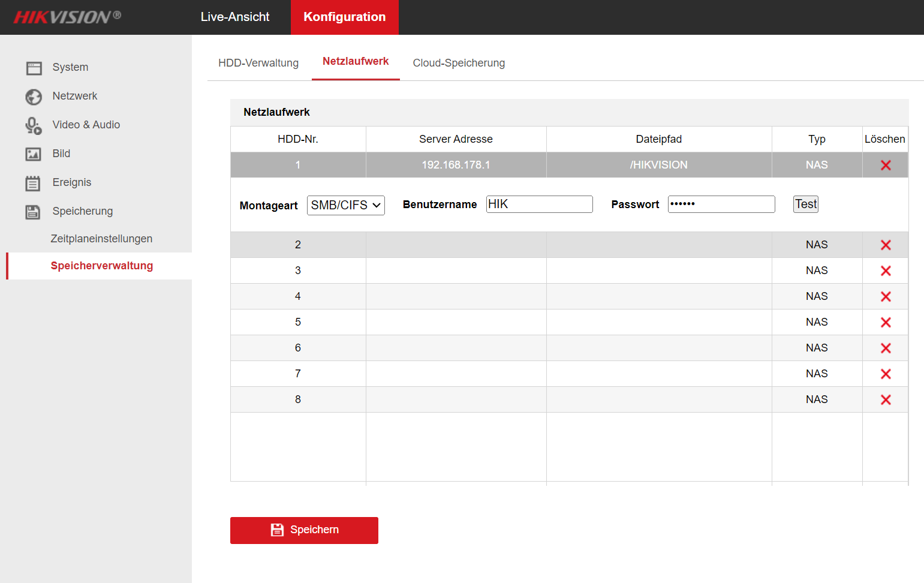Click the Speicherung floppy disk icon
Viewport: 924px width, 583px height.
(34, 212)
